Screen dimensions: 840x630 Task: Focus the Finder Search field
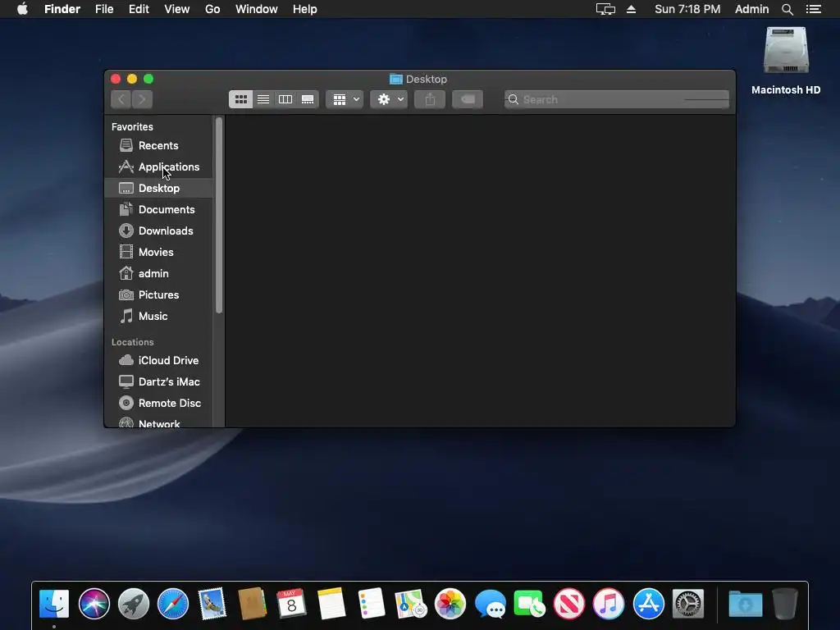(617, 99)
